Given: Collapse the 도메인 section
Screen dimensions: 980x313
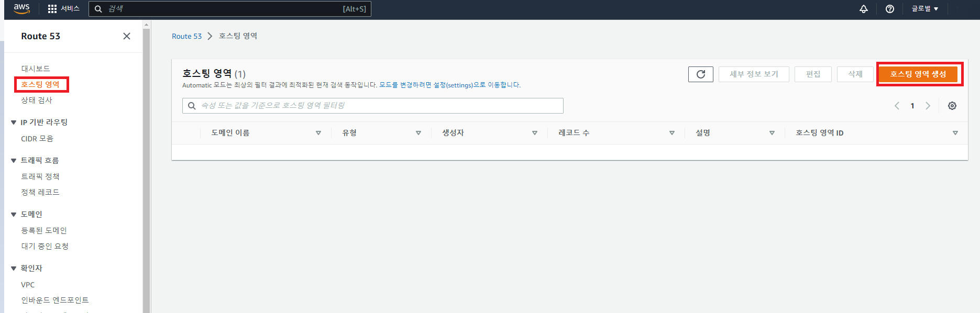Looking at the screenshot, I should point(14,215).
